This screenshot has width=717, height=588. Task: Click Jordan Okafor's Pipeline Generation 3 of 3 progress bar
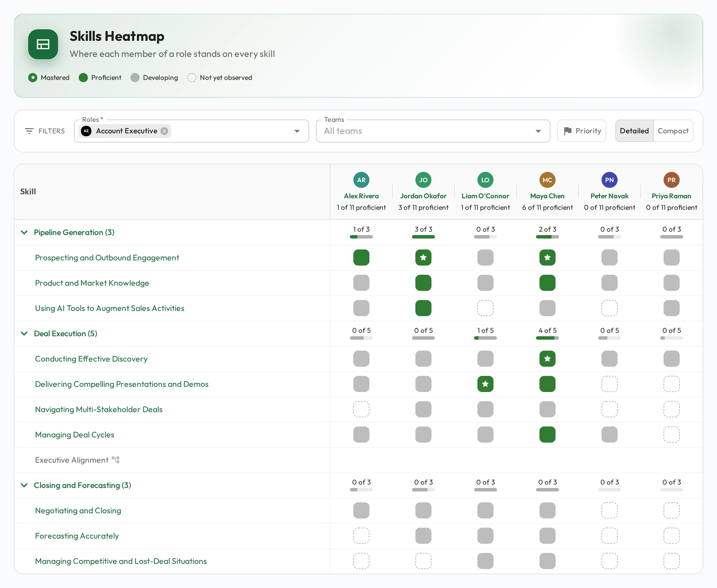(x=423, y=237)
